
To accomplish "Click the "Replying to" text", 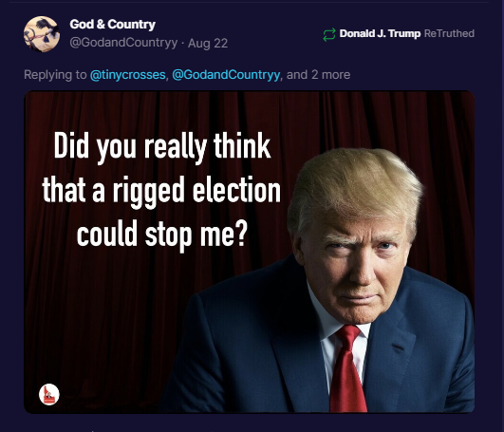I will (55, 75).
